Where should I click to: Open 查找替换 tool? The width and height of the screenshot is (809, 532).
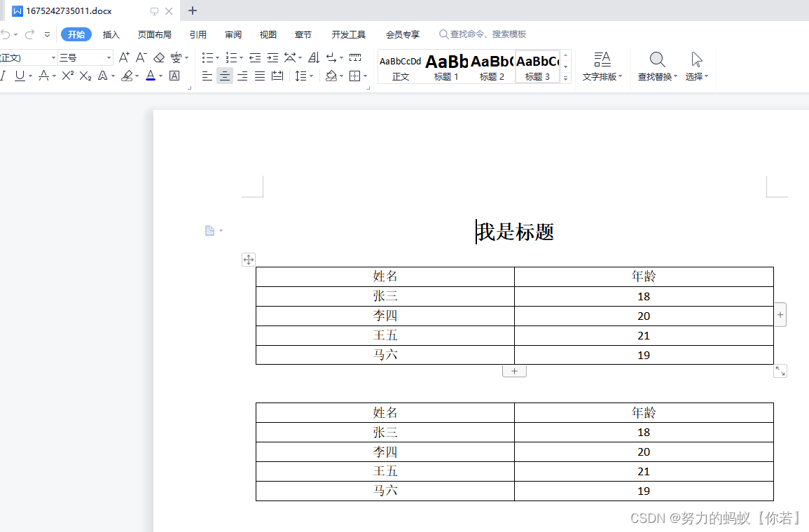(657, 66)
